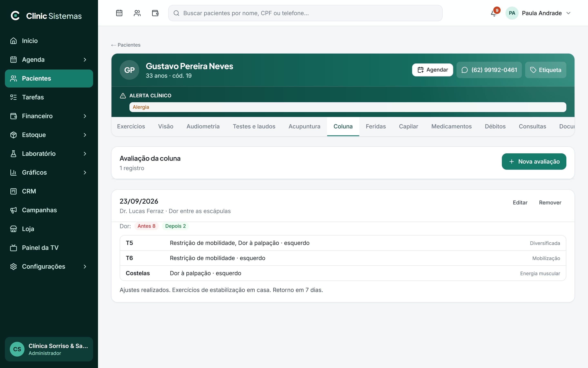Image resolution: width=588 pixels, height=368 pixels.
Task: Open Campanhas in sidebar
Action: [49, 210]
